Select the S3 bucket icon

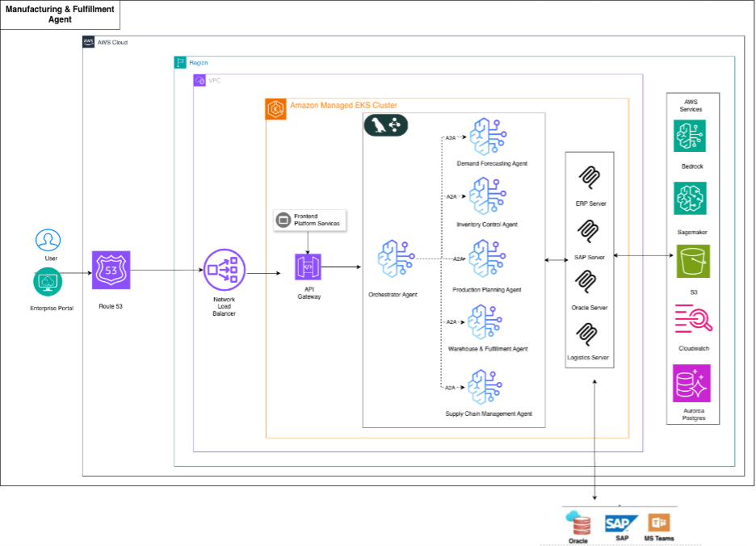(692, 261)
